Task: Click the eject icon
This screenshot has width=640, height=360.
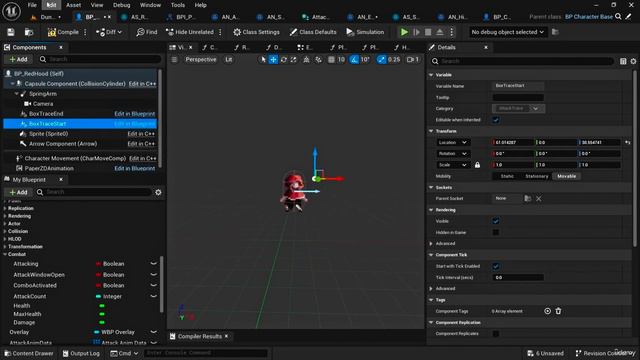Action: pos(440,32)
